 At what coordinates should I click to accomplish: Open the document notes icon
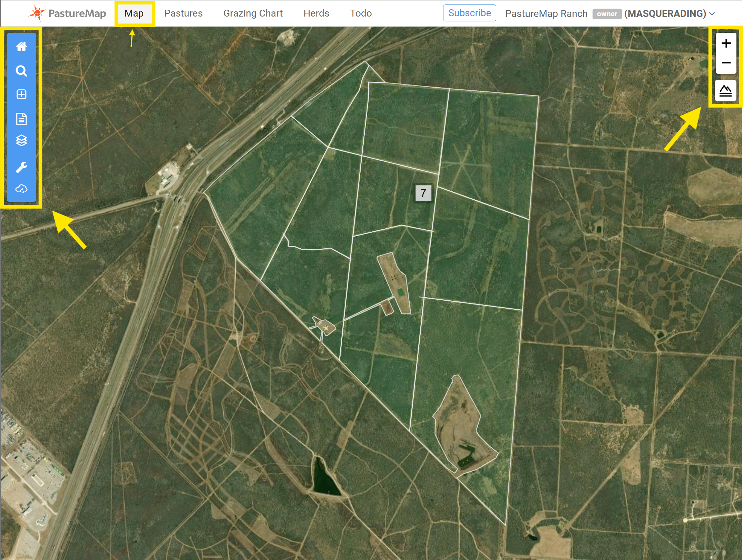point(21,119)
